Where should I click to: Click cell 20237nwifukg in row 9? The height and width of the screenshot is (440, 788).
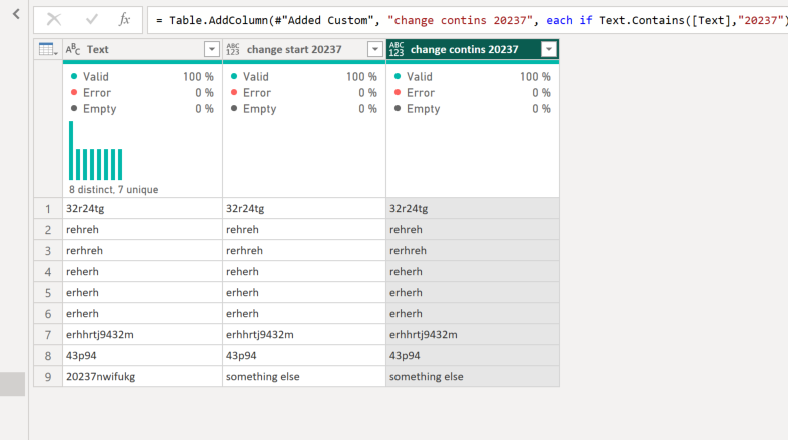[142, 376]
